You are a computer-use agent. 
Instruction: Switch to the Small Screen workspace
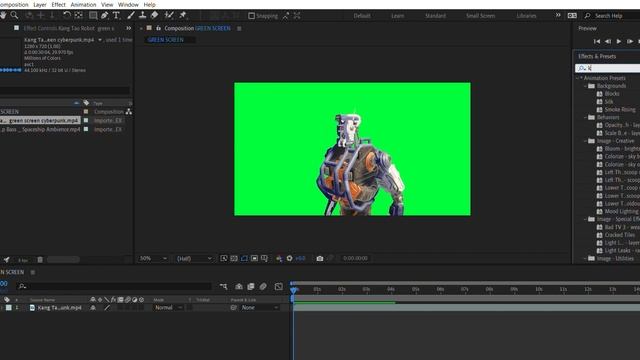(480, 16)
